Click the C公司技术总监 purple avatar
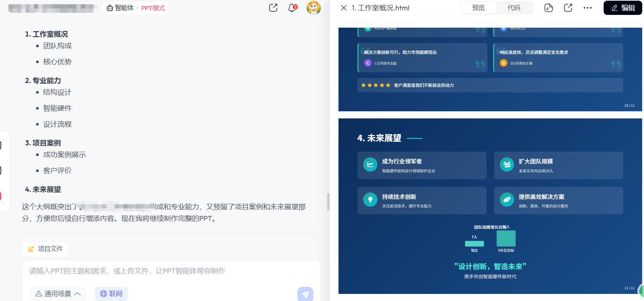Image resolution: width=644 pixels, height=301 pixels. tap(368, 63)
